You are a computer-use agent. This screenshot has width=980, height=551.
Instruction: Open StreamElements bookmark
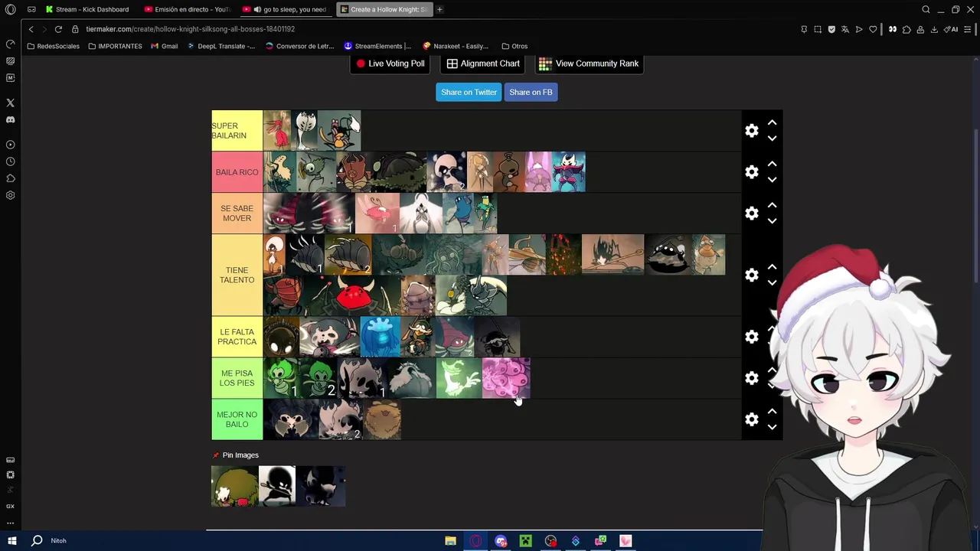click(377, 46)
